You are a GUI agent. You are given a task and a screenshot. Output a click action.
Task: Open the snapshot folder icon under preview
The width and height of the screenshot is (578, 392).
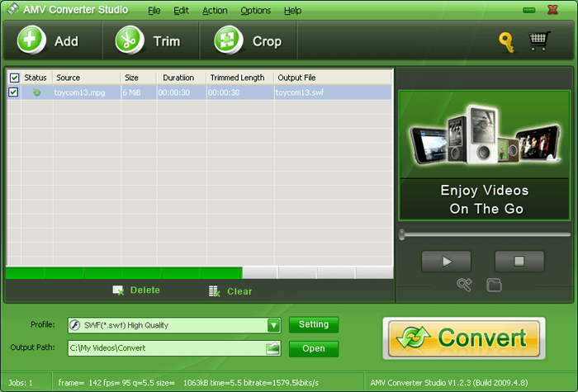(x=494, y=285)
